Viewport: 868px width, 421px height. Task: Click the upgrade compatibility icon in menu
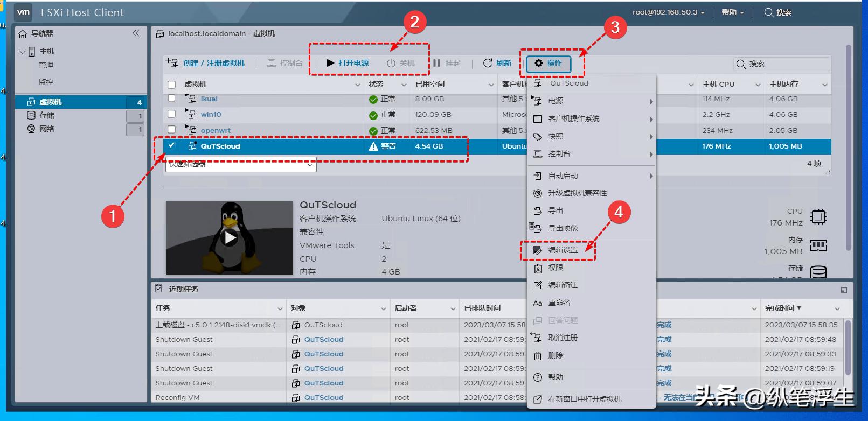[537, 193]
